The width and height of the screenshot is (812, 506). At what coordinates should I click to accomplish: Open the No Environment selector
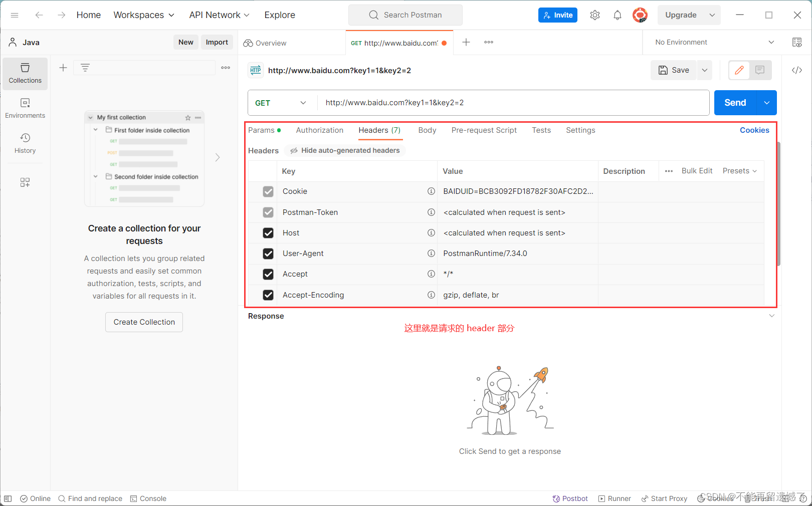coord(714,42)
